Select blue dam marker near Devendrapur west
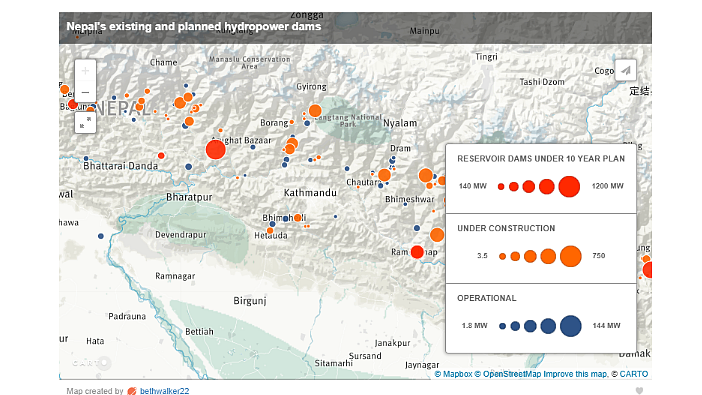The width and height of the screenshot is (702, 395). [x=101, y=236]
